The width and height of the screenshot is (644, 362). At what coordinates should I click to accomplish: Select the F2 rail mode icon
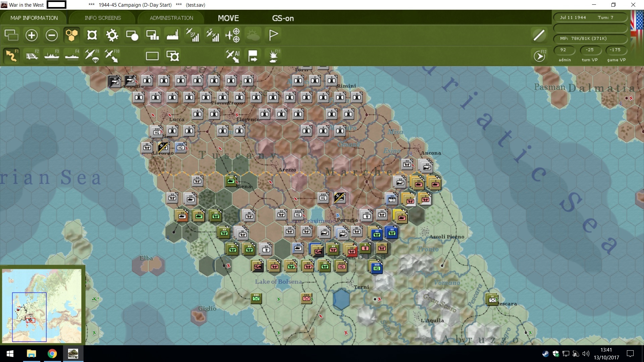click(x=32, y=55)
